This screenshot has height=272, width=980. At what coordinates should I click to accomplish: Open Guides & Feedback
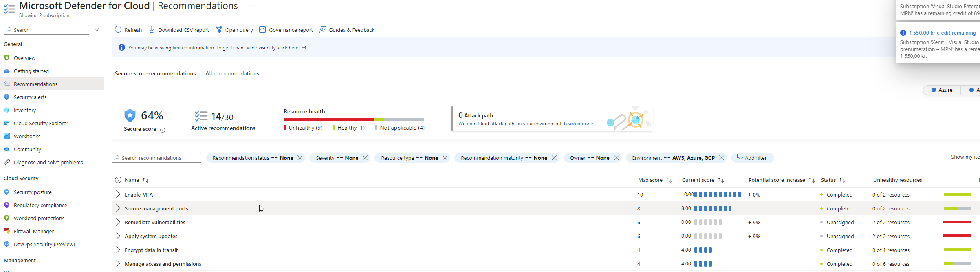[x=347, y=29]
